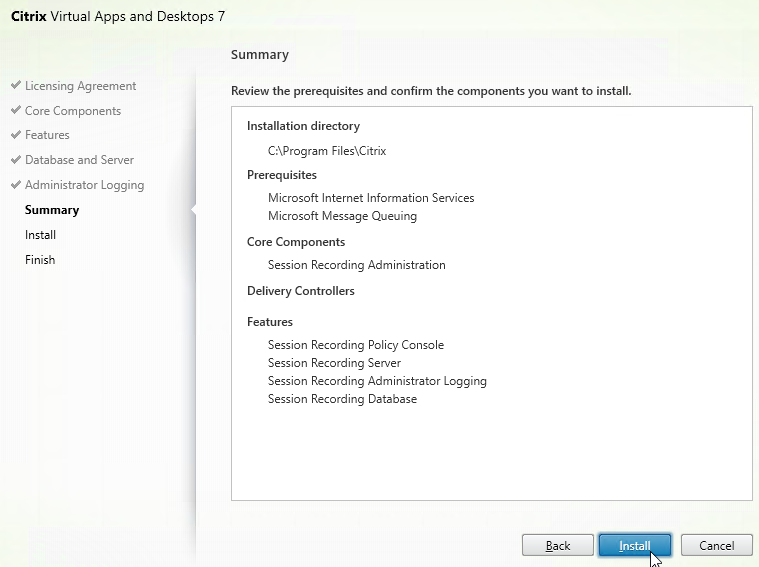The image size is (759, 567).
Task: Go back with the Back button
Action: tap(558, 546)
